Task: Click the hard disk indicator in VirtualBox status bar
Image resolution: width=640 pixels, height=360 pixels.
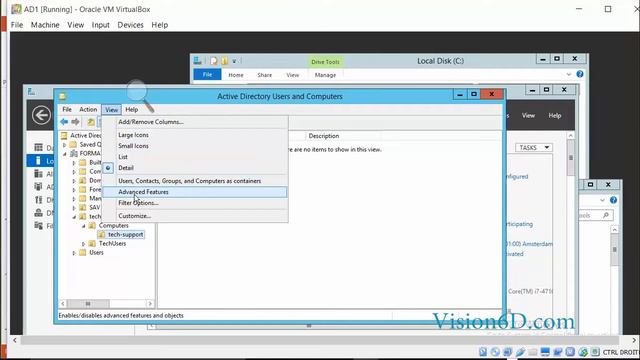Action: pyautogui.click(x=483, y=352)
